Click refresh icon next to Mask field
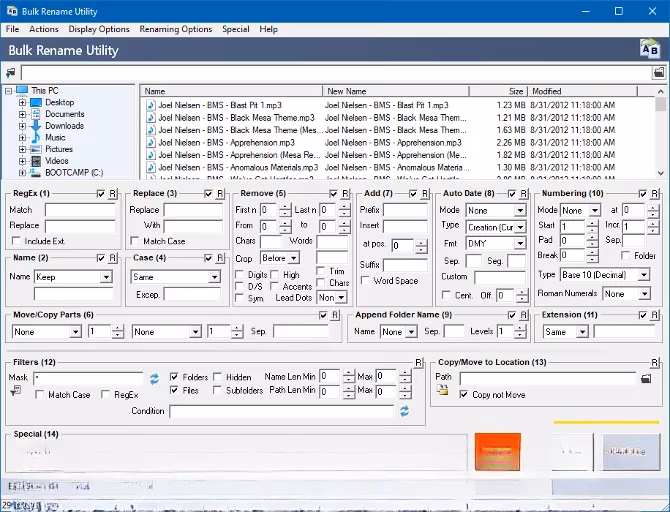Image resolution: width=670 pixels, height=512 pixels. [x=154, y=378]
